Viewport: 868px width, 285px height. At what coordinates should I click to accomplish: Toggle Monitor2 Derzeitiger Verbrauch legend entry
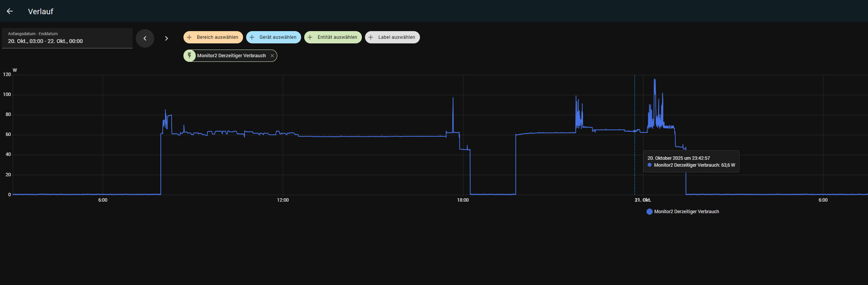(683, 212)
